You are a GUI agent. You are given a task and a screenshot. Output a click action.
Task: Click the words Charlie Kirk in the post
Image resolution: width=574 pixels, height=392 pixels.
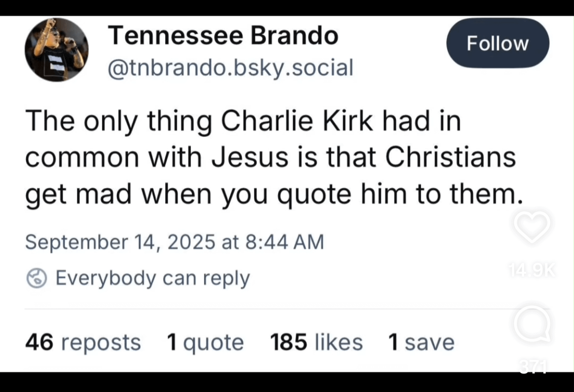click(297, 120)
